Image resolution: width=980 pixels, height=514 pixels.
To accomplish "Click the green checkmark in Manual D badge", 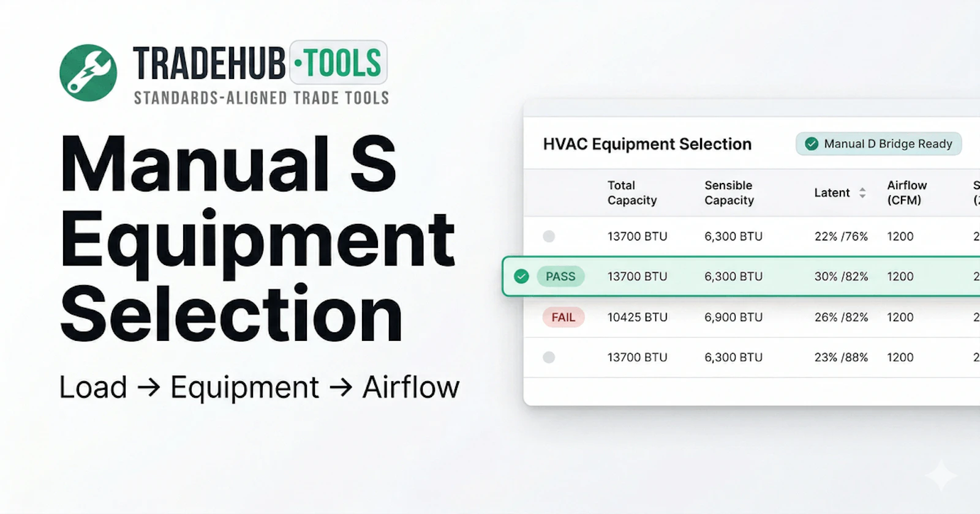I will [x=812, y=144].
